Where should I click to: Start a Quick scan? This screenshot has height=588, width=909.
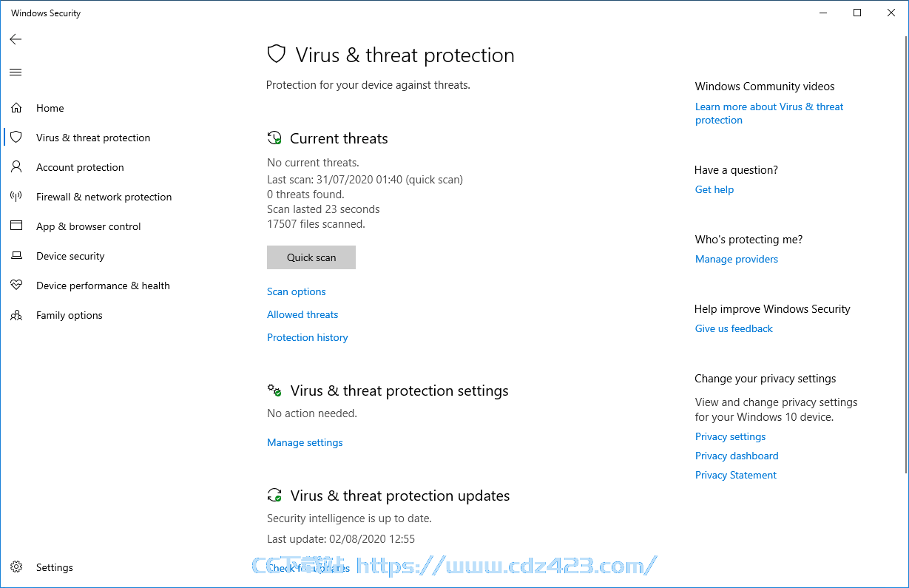coord(311,257)
